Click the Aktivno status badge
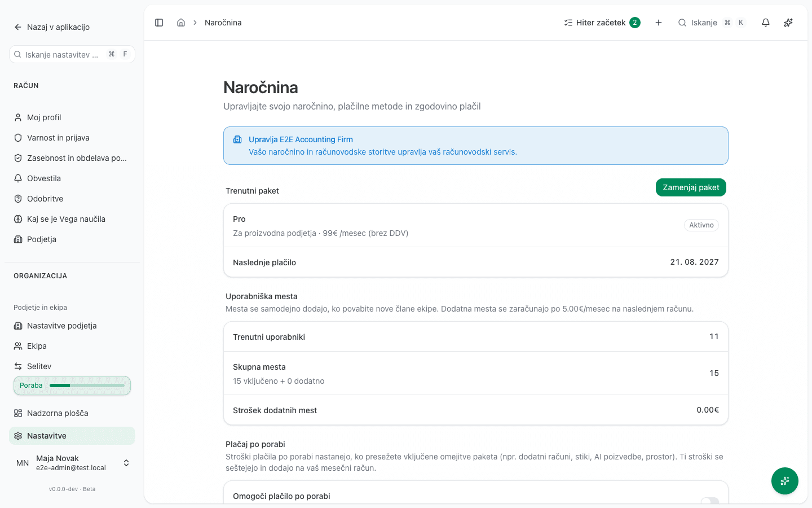 [x=701, y=225]
